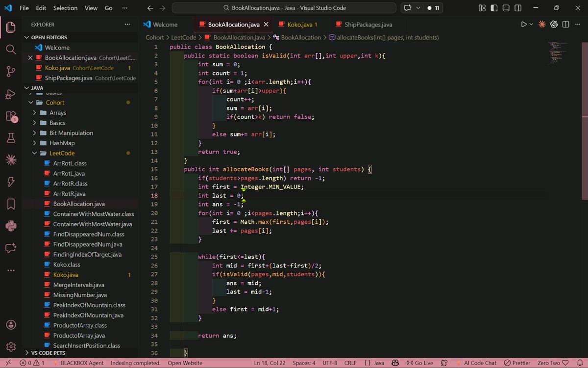Open Explorer views and more actions menu

(127, 24)
